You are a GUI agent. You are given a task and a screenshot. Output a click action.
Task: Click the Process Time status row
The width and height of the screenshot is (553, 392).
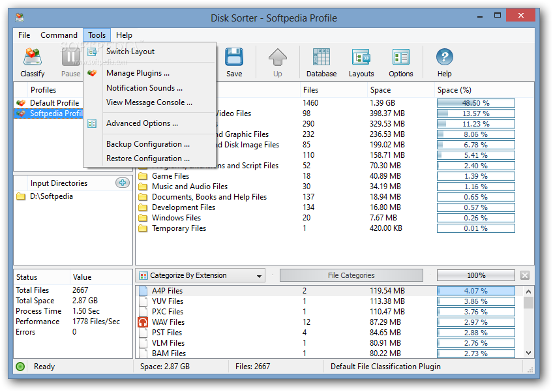72,311
